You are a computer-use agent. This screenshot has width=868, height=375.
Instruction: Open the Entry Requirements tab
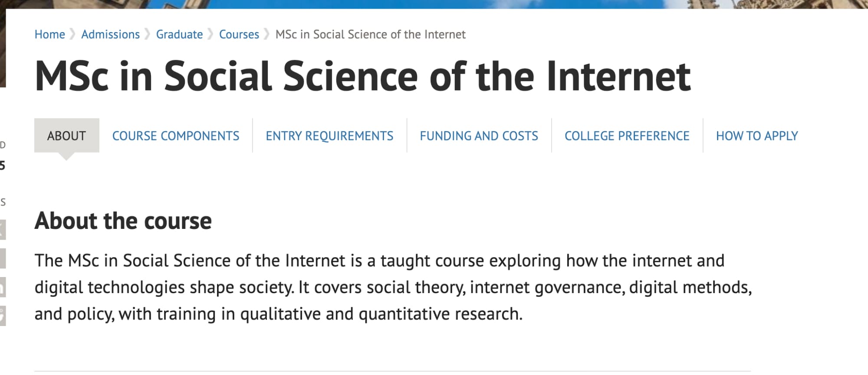click(x=329, y=136)
